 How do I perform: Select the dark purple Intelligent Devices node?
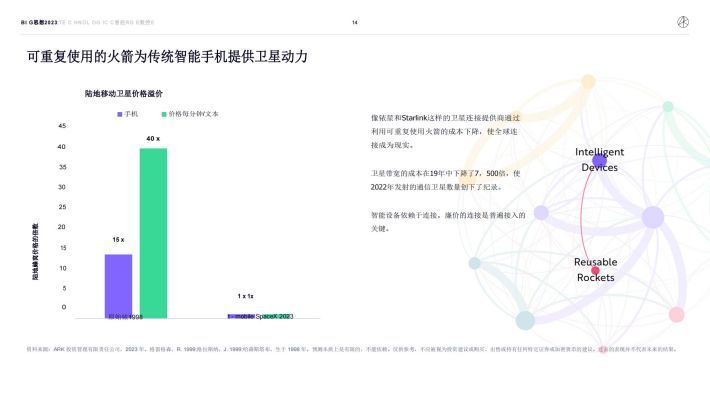tap(600, 161)
